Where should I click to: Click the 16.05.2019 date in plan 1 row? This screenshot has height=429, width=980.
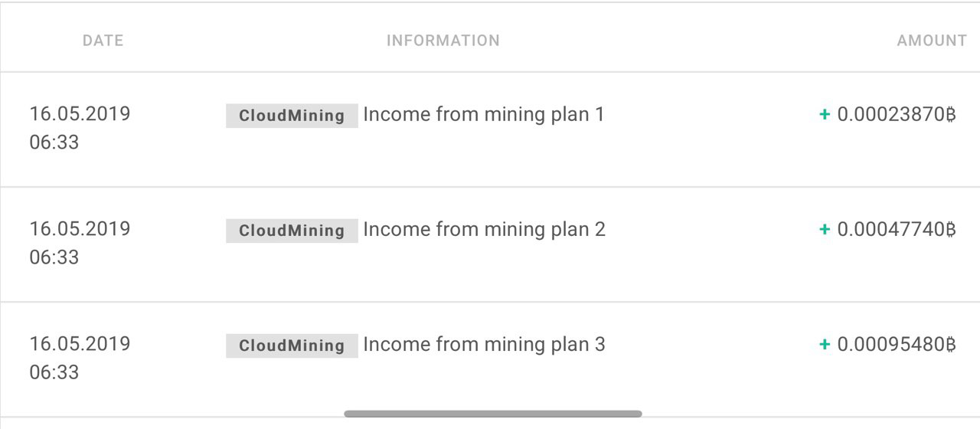pyautogui.click(x=80, y=114)
